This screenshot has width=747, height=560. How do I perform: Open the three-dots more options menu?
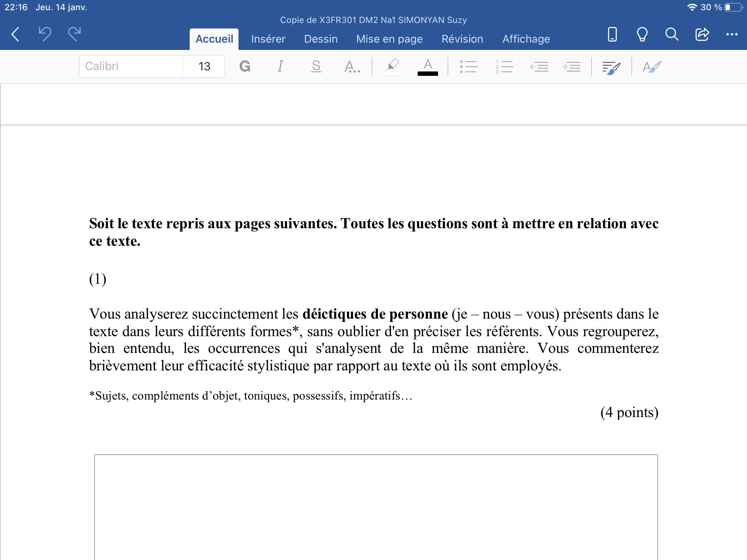tap(732, 35)
